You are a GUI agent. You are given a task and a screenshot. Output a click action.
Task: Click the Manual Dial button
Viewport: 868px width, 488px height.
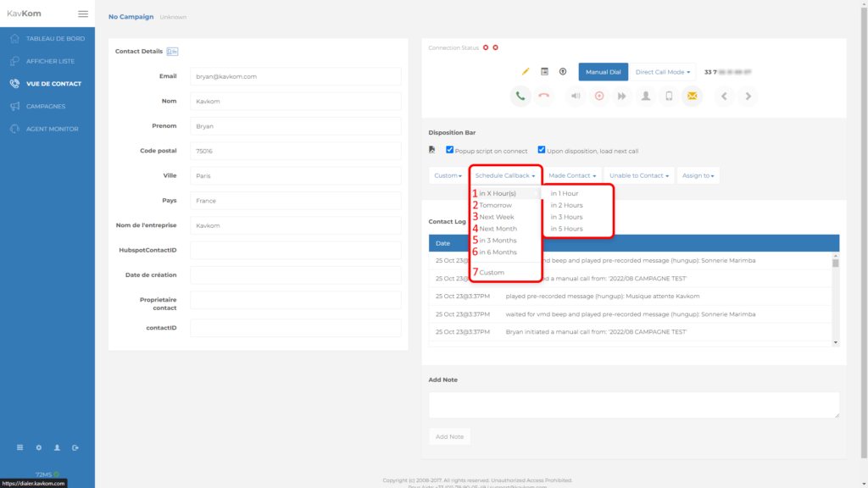tap(603, 72)
